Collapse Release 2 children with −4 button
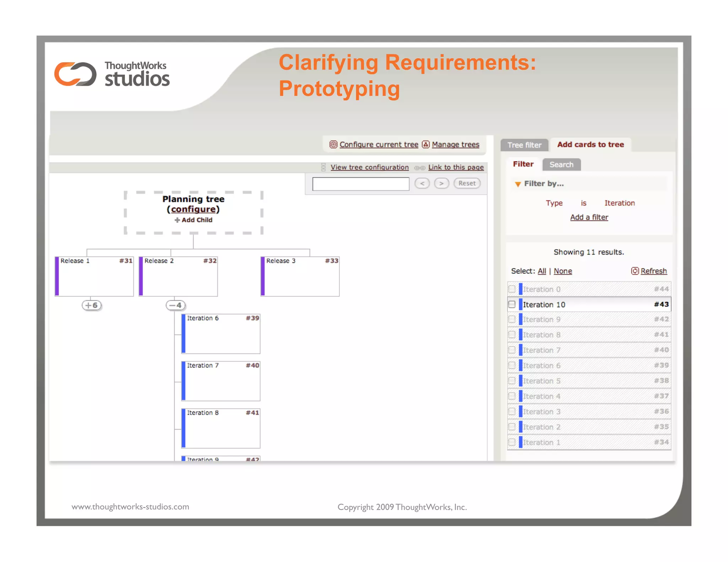 click(x=176, y=305)
